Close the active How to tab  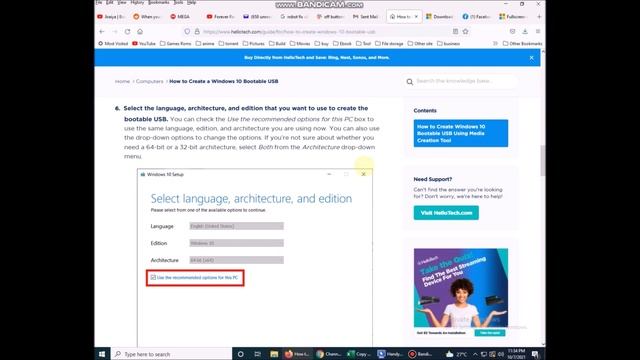pyautogui.click(x=416, y=16)
